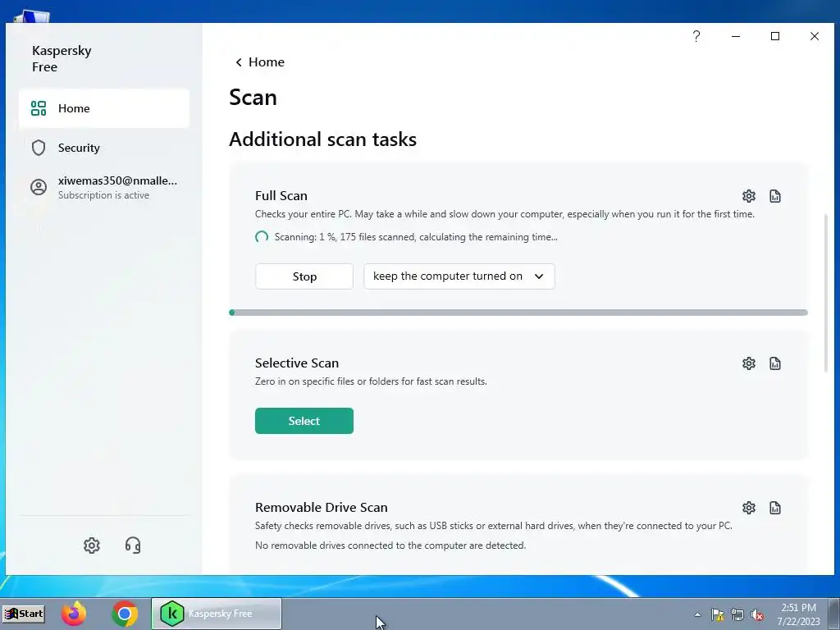Screen dimensions: 840x630
Task: Click 'Subscription is active' text
Action: tap(104, 195)
